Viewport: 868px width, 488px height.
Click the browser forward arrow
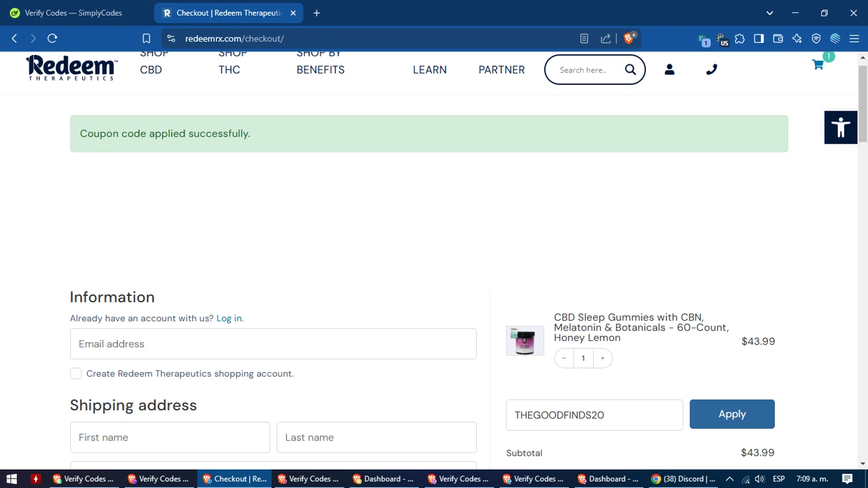[x=33, y=38]
